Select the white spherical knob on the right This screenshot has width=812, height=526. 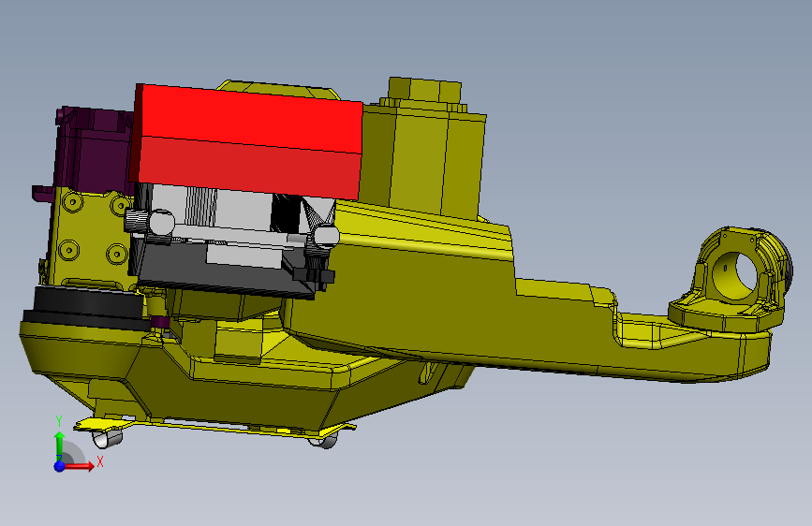[326, 236]
